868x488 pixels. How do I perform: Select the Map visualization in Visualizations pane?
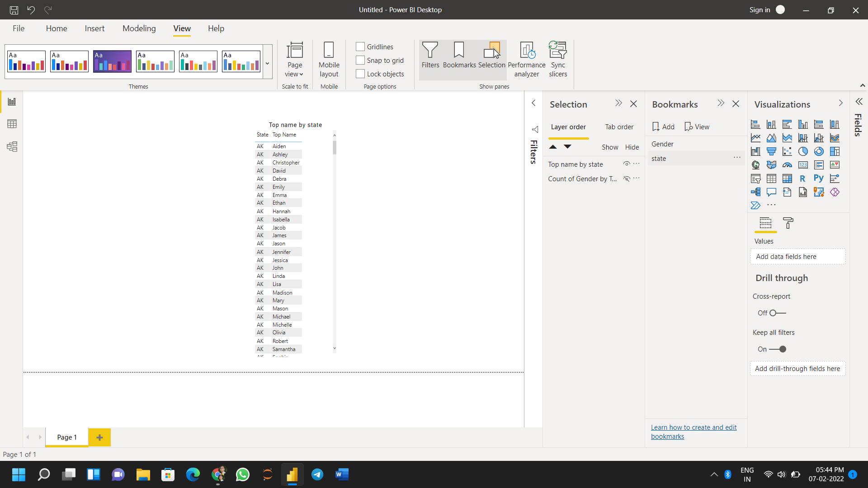tap(756, 164)
